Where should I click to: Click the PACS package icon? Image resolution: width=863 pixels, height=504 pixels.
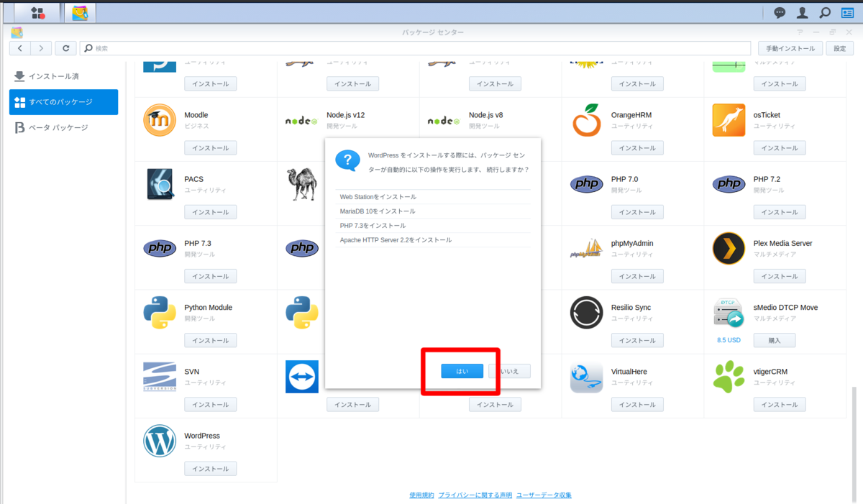click(x=160, y=184)
